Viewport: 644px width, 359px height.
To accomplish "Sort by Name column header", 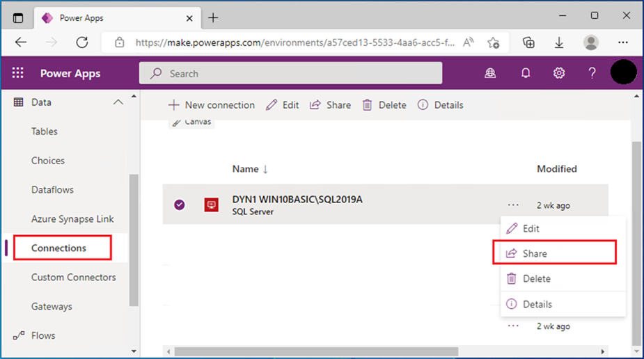I will click(250, 169).
